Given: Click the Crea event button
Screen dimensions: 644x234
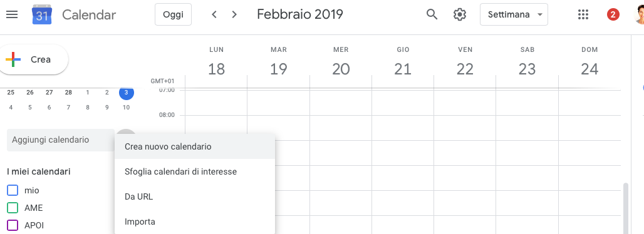Looking at the screenshot, I should (x=33, y=59).
